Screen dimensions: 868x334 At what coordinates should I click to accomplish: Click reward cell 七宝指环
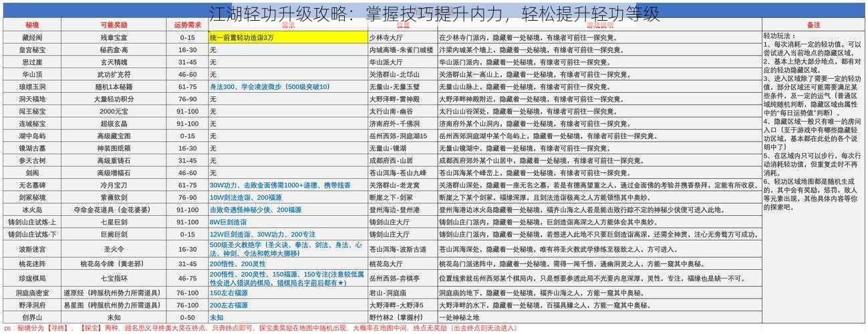coord(114,278)
